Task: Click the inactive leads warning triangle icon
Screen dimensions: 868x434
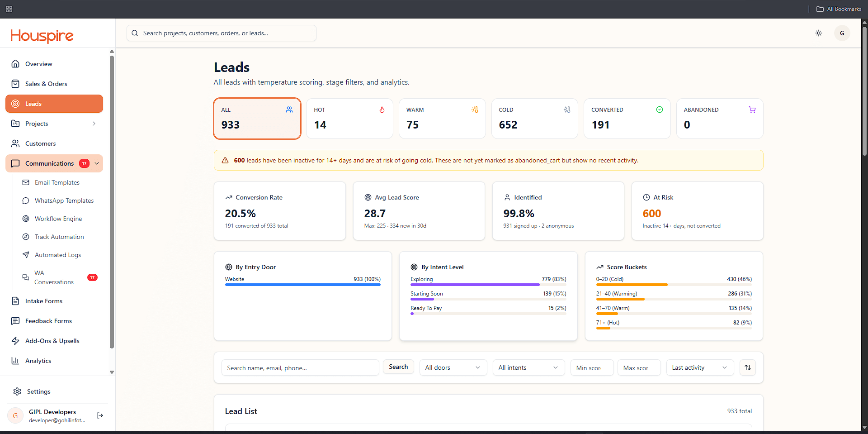Action: (225, 160)
